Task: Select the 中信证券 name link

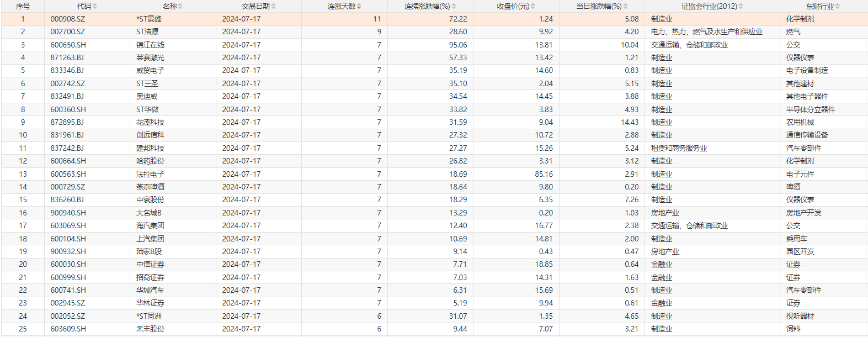Action: [x=150, y=264]
